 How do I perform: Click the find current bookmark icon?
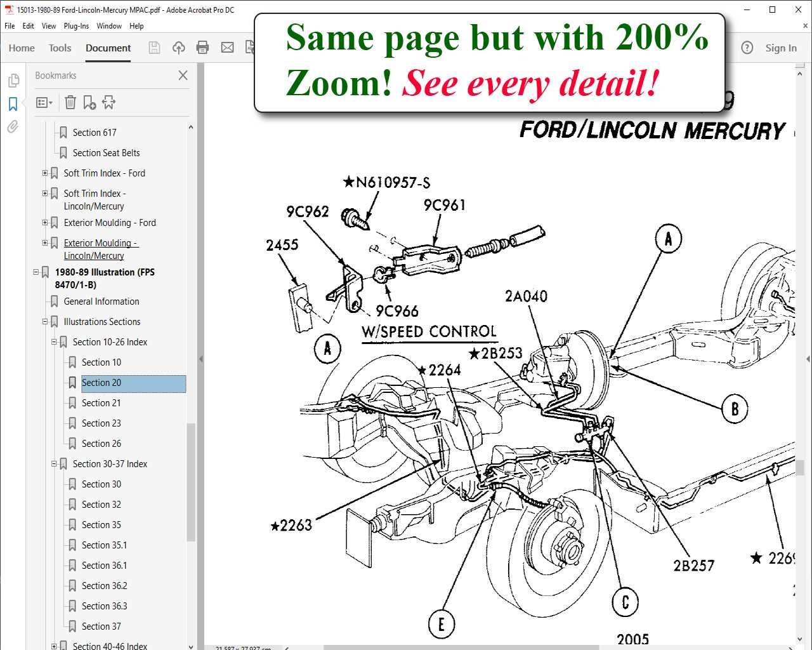point(108,102)
